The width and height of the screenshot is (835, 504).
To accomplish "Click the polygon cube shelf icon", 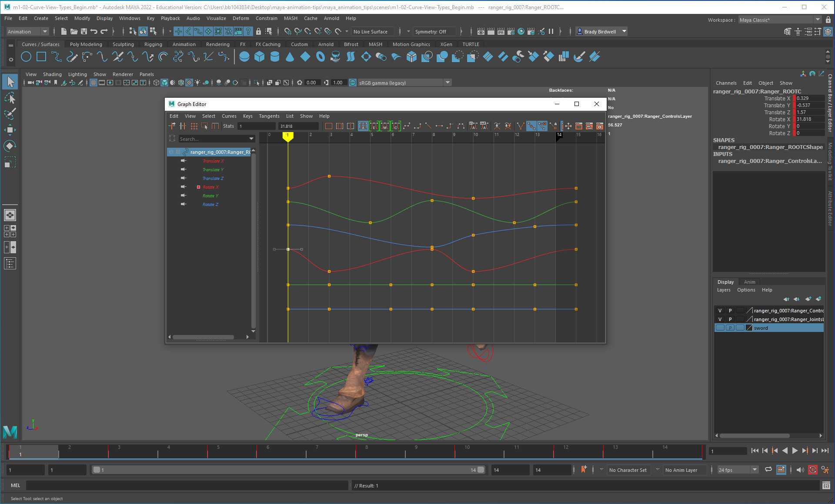I will click(x=260, y=57).
